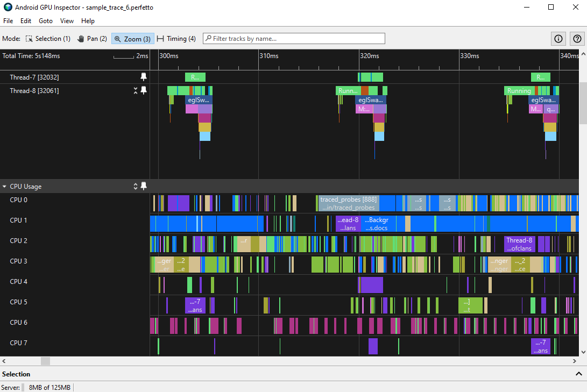The width and height of the screenshot is (587, 392).
Task: Expand the CPU Usage tracks
Action: click(136, 186)
